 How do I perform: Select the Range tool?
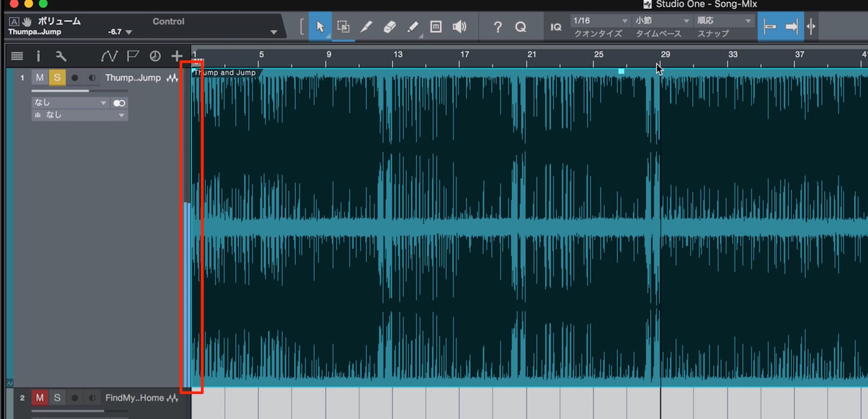point(343,27)
